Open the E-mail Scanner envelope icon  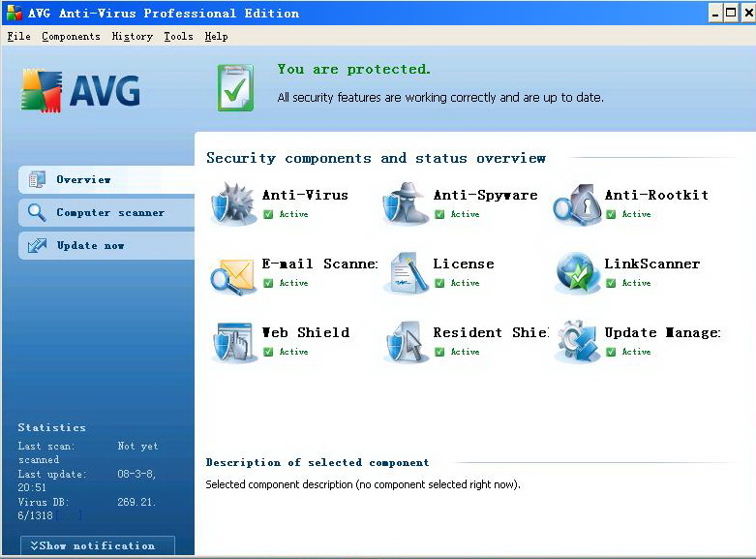click(x=232, y=276)
